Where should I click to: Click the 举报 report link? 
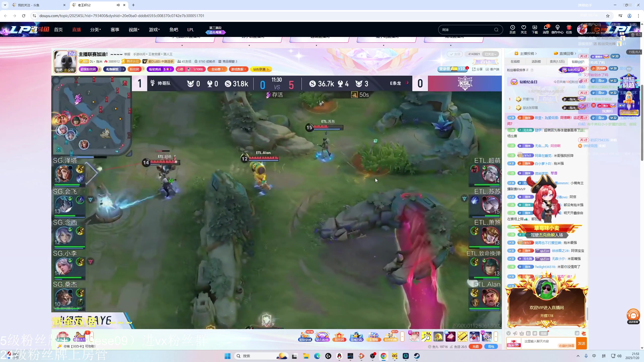[x=127, y=54]
